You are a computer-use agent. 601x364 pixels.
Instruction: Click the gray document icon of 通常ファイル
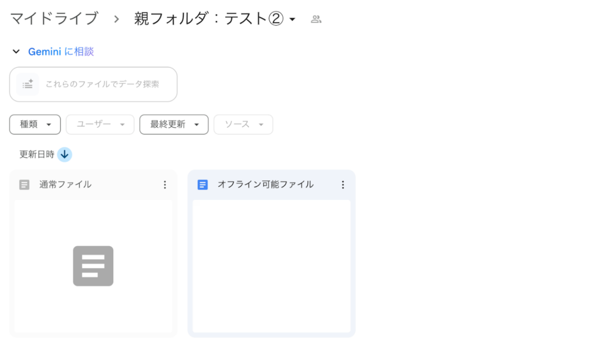pyautogui.click(x=24, y=185)
